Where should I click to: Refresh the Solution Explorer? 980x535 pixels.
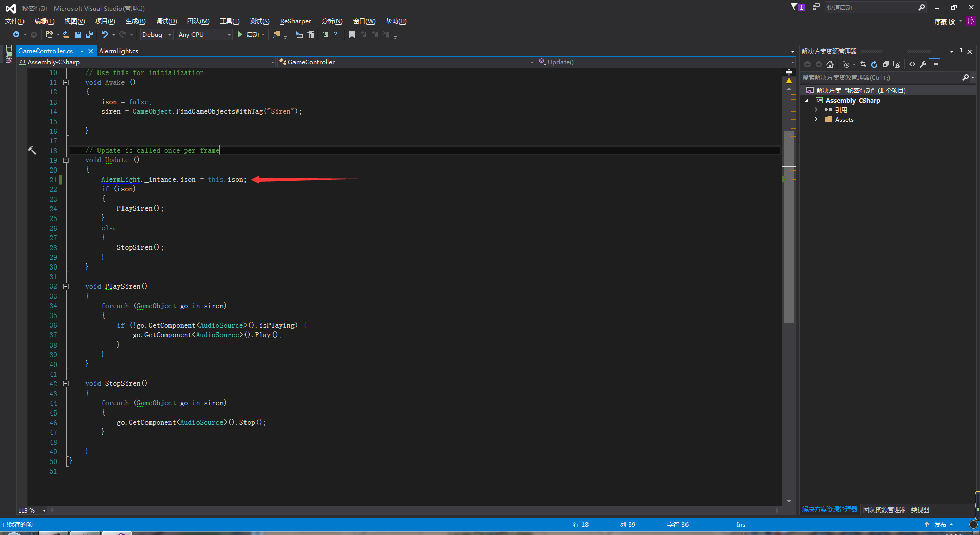tap(874, 64)
